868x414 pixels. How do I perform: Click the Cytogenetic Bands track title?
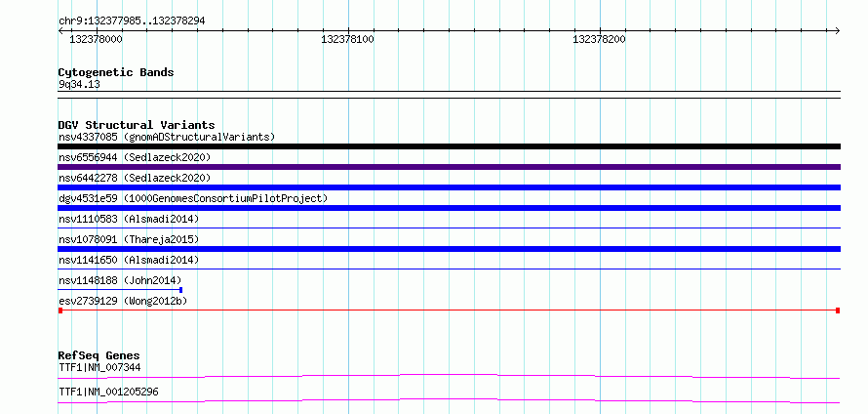click(116, 72)
